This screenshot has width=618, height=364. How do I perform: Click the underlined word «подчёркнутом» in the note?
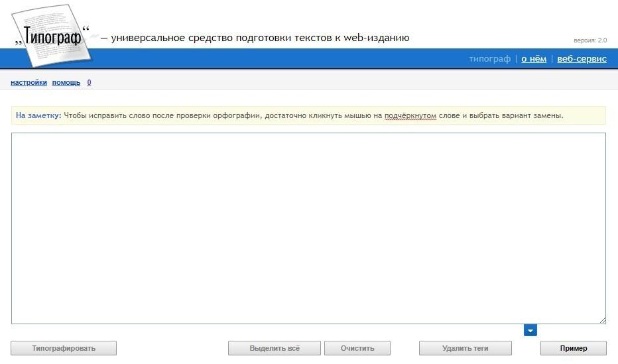tap(410, 115)
